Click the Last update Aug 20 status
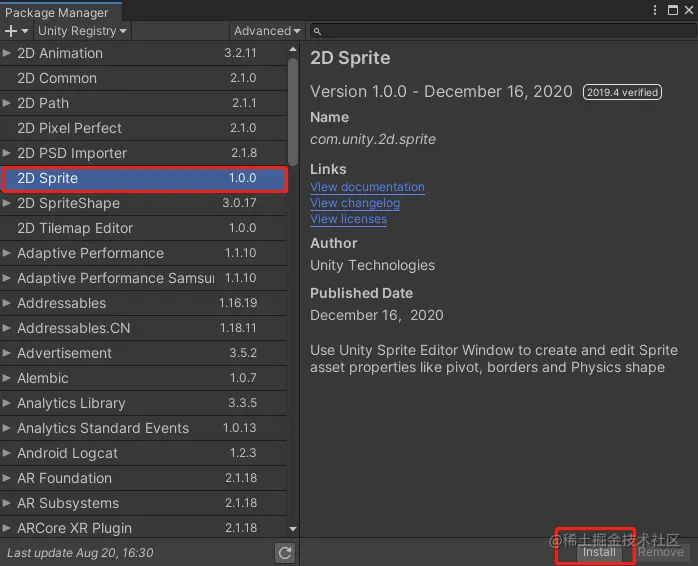The image size is (698, 566). (x=80, y=553)
